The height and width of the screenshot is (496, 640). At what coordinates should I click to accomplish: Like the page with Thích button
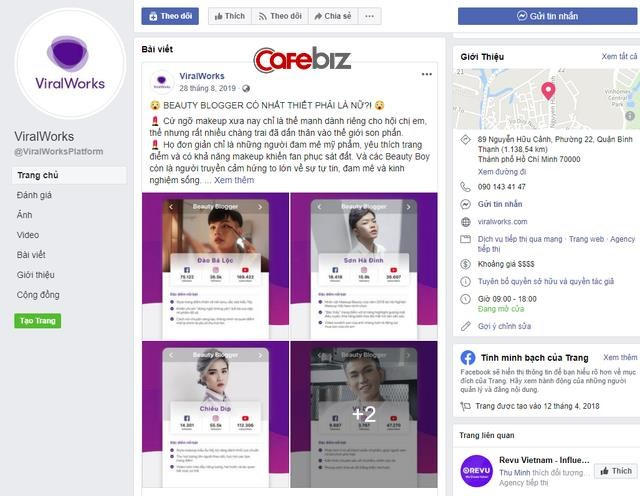(x=230, y=16)
